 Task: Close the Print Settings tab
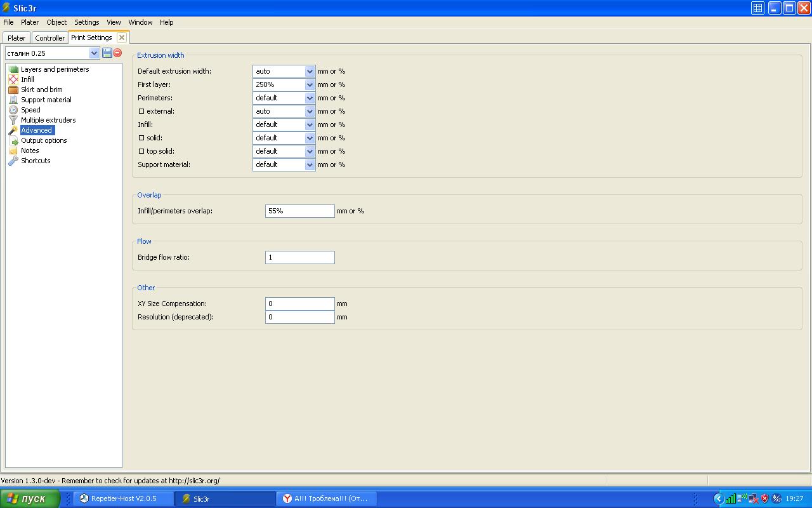click(x=122, y=37)
